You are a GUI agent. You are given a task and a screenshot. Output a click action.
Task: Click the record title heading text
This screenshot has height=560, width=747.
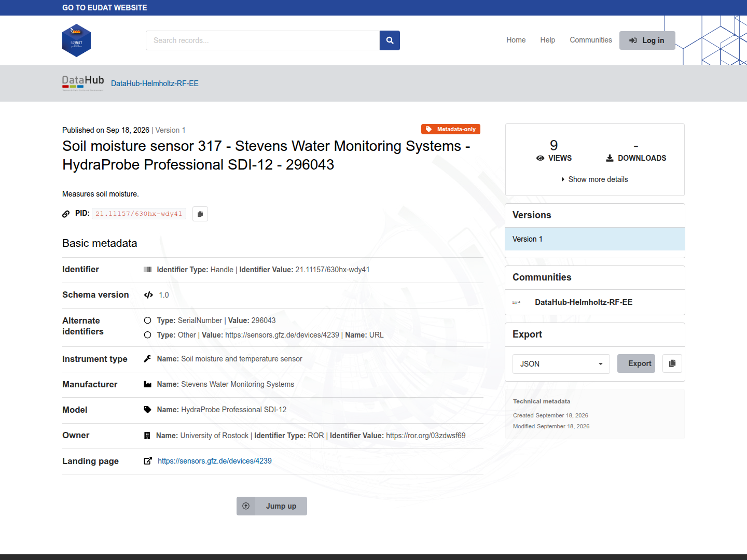click(266, 156)
